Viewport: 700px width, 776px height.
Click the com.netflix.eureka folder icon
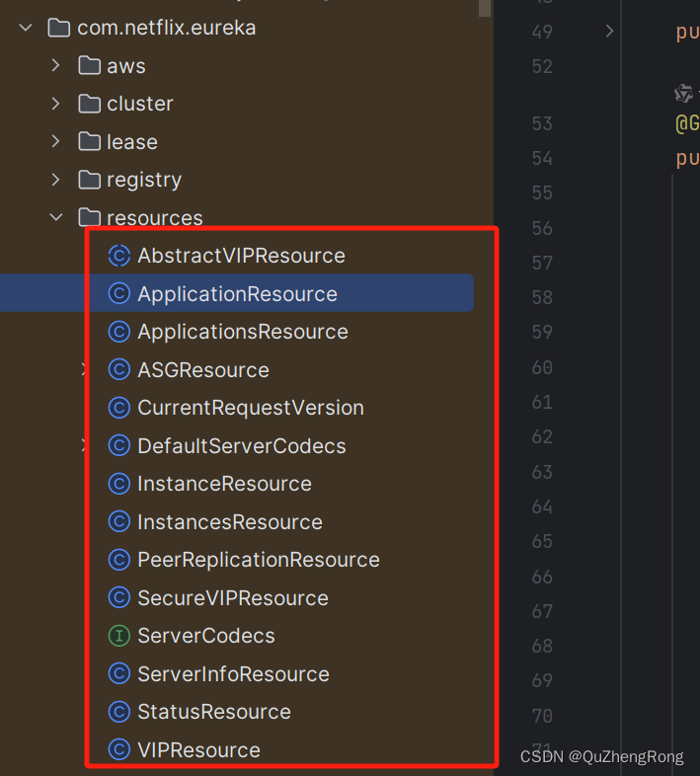[x=59, y=28]
